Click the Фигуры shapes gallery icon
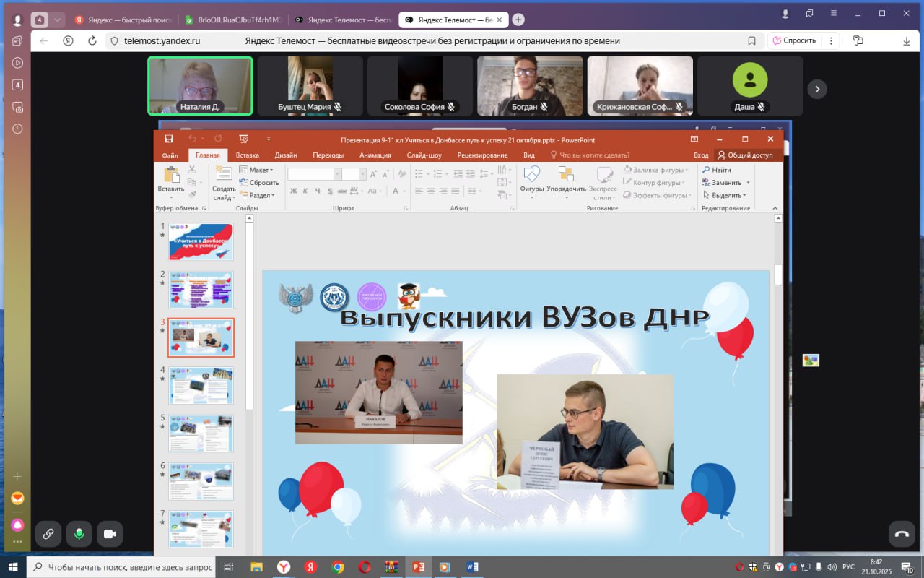Screen dimensions: 924x578 point(531,178)
